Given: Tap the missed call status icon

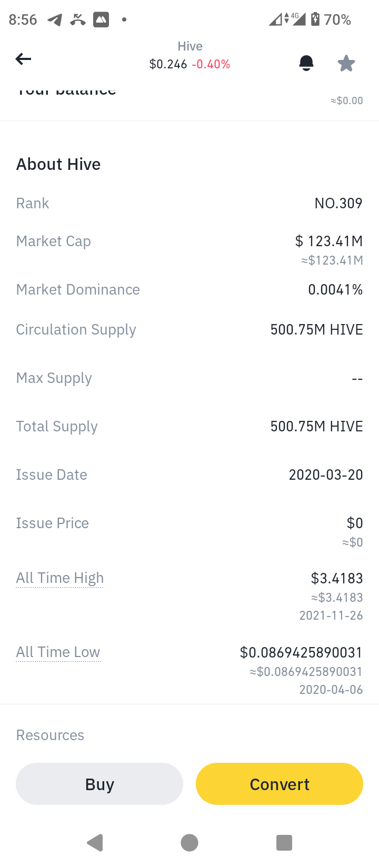Looking at the screenshot, I should [78, 20].
